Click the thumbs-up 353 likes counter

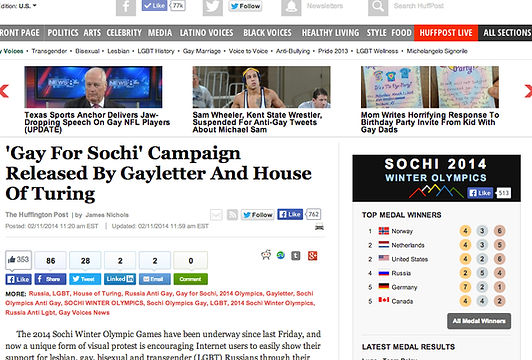pos(18,260)
